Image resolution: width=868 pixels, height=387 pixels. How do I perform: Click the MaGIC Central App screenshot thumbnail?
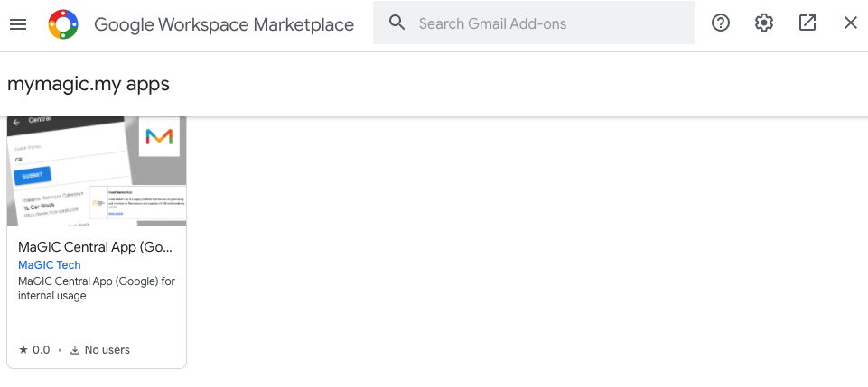(x=97, y=170)
